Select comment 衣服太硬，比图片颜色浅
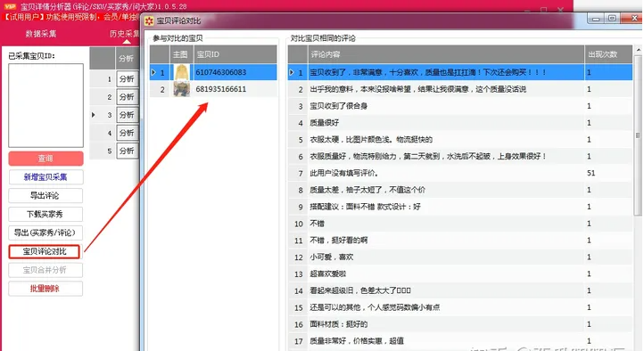Viewport: 644px width, 351px height. tap(460, 139)
